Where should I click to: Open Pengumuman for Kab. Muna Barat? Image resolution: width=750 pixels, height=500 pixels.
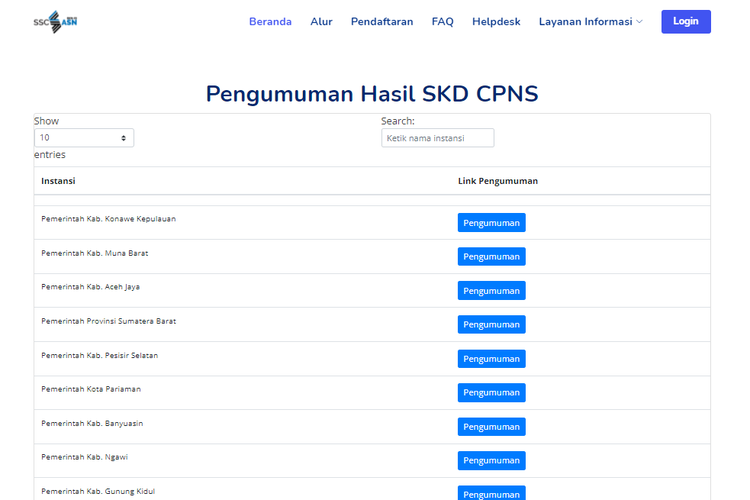pyautogui.click(x=491, y=257)
